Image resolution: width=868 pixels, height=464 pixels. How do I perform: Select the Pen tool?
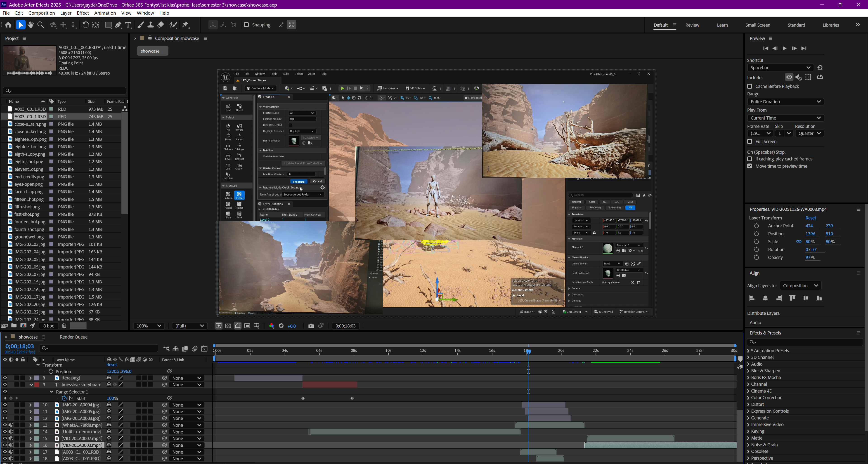[x=118, y=25]
